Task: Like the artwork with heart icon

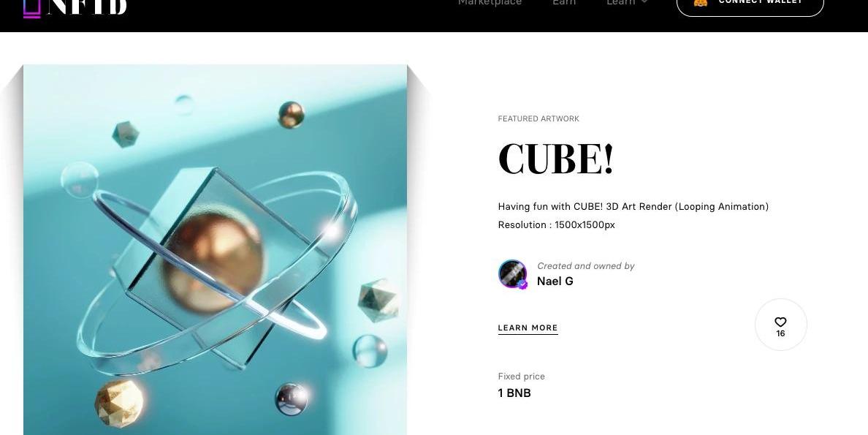Action: coord(780,322)
